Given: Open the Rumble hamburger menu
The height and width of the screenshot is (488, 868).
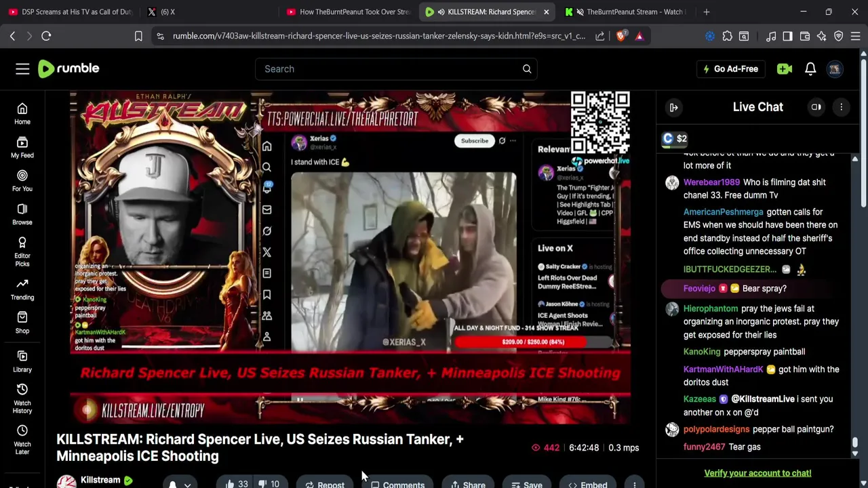Looking at the screenshot, I should 22,68.
